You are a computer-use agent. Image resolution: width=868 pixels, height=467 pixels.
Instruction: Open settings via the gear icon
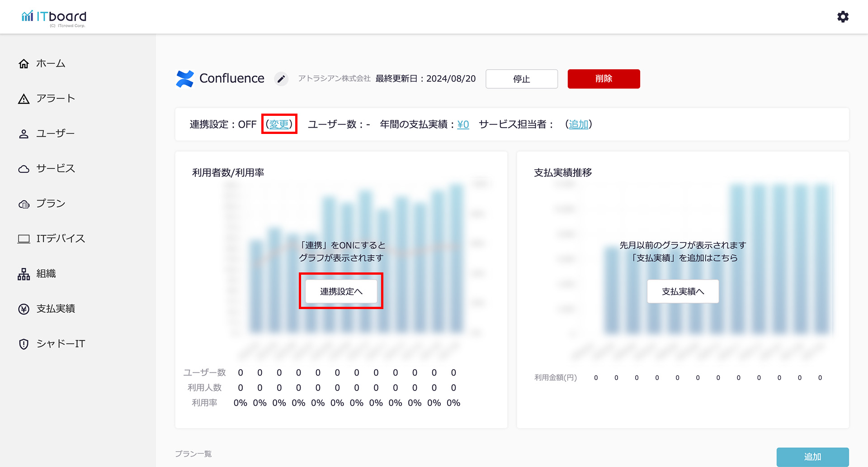[x=843, y=17]
